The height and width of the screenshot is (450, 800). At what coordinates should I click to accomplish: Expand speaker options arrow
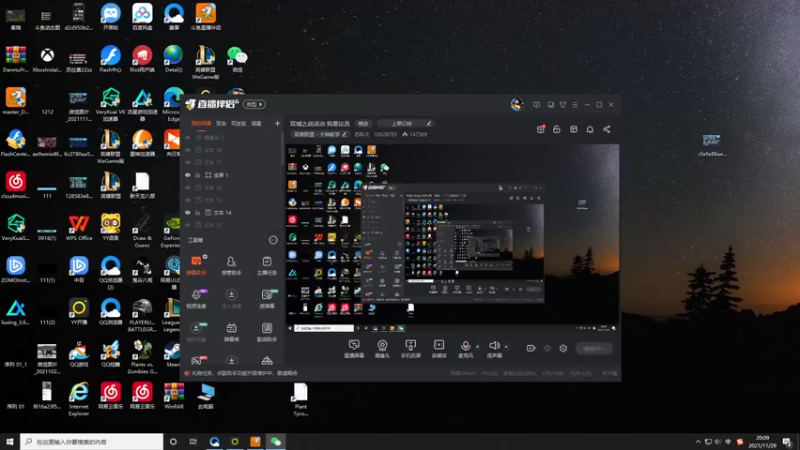(x=506, y=347)
